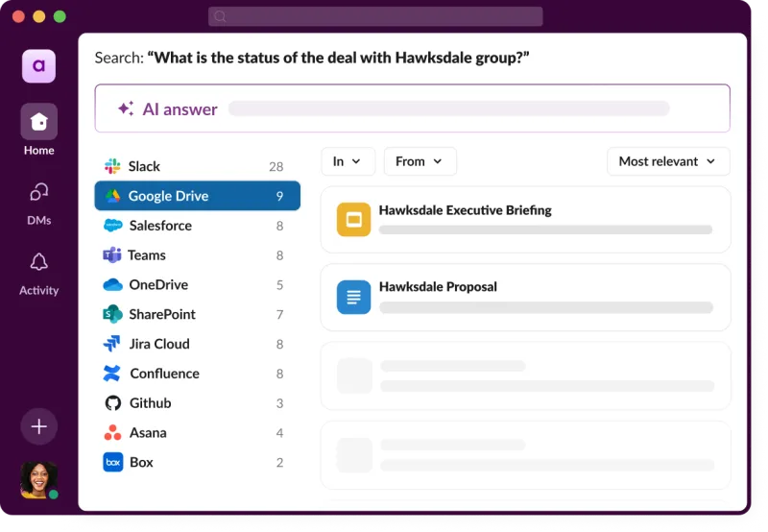Click the Slack result count 28
Viewport: 768px width, 532px height.
pos(276,166)
